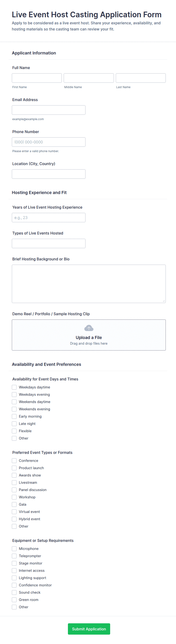Check the Flexible availability option
Viewport: 176px width, 644px height.
point(14,431)
